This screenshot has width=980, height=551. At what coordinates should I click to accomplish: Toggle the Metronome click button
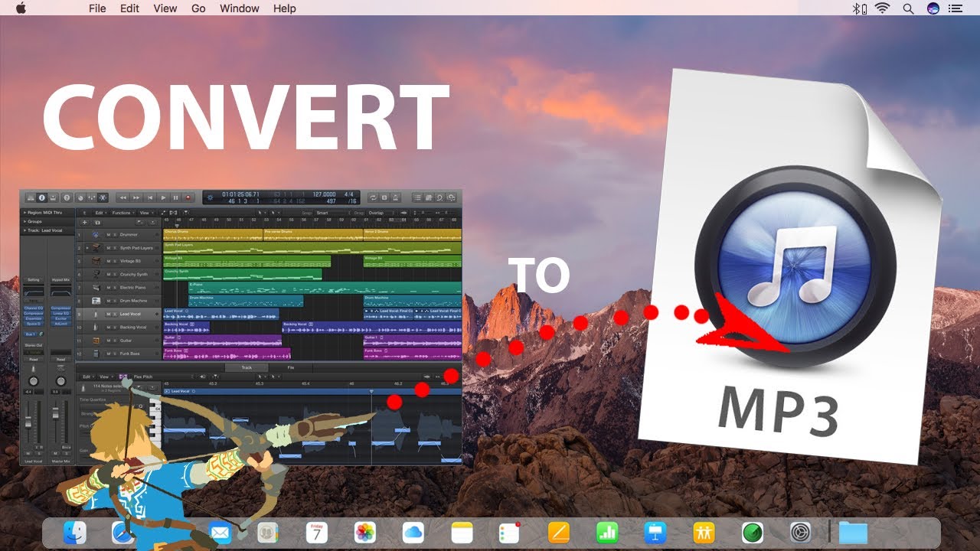coord(395,198)
